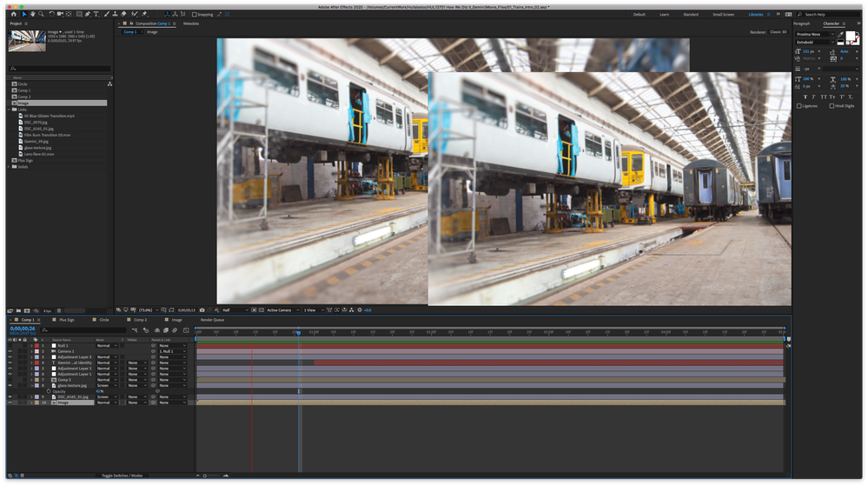Expand the Links folder in Project panel

[x=10, y=109]
